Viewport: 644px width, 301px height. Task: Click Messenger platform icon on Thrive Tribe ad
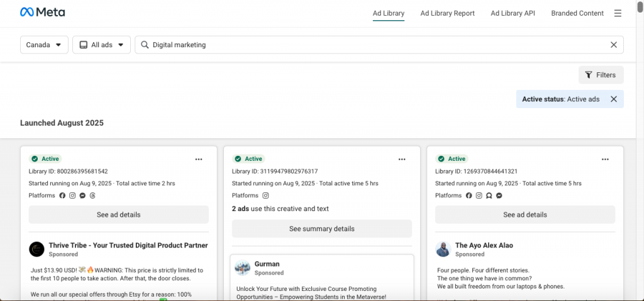(x=82, y=196)
